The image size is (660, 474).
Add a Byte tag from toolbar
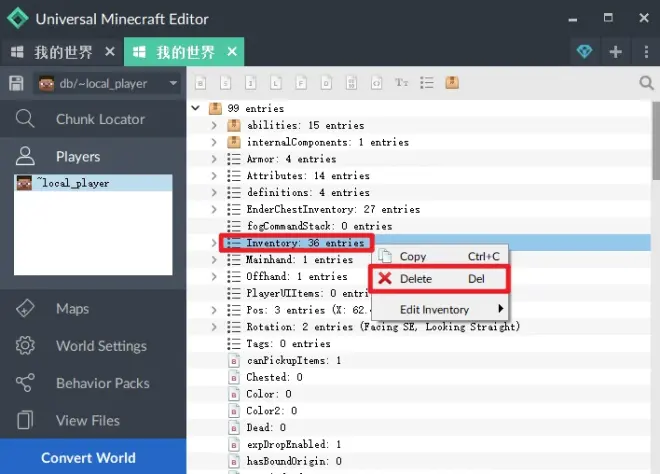pos(200,83)
